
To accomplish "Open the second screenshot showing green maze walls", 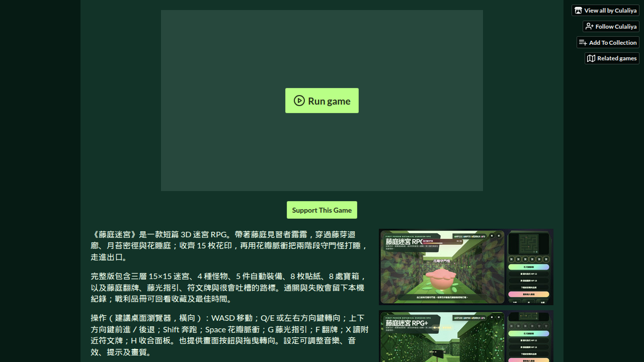I will tap(466, 336).
